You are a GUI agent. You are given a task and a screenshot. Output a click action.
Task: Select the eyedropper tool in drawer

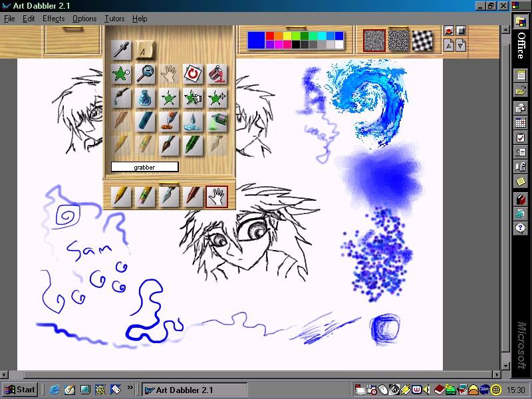pos(121,50)
